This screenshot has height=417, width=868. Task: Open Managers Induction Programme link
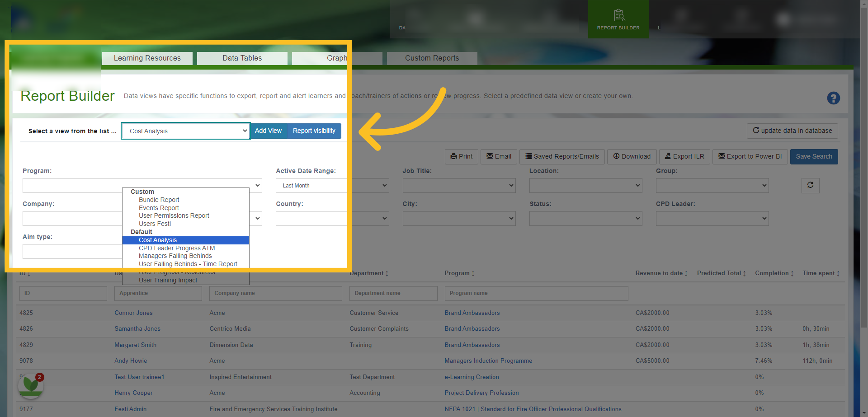point(488,361)
